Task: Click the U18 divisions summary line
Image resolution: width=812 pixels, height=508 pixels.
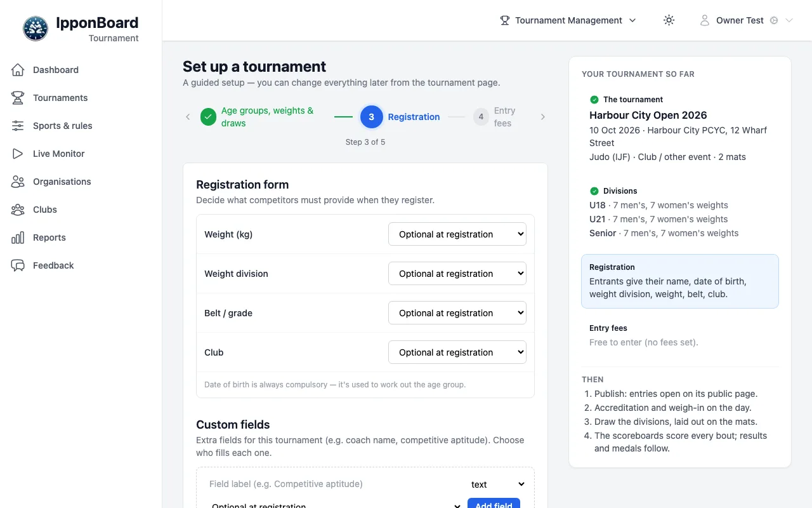Action: (x=658, y=205)
